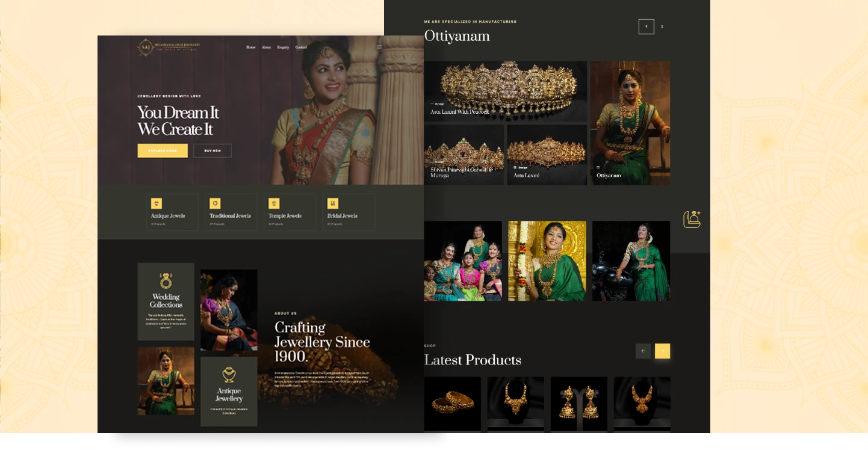
Task: Switch to page 2 of Ottiyanam gallery
Action: pos(662,26)
